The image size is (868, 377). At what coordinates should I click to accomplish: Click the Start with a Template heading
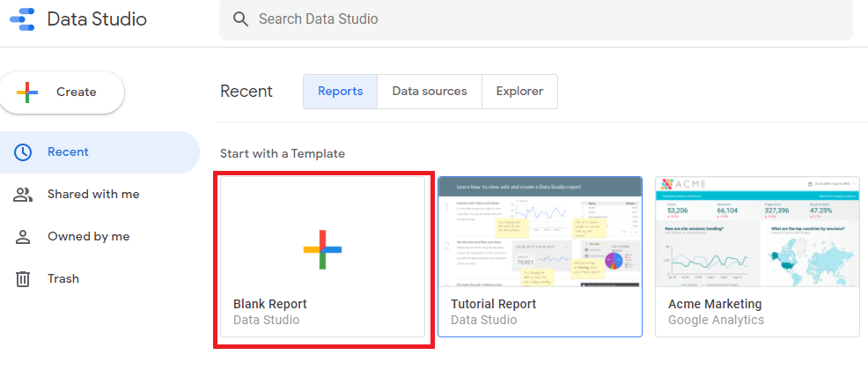point(283,154)
